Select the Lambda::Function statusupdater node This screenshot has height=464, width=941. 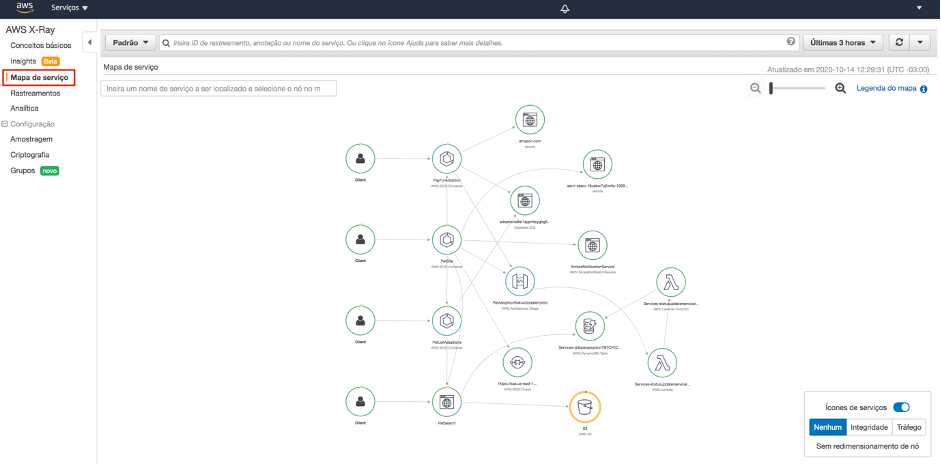pyautogui.click(x=672, y=282)
